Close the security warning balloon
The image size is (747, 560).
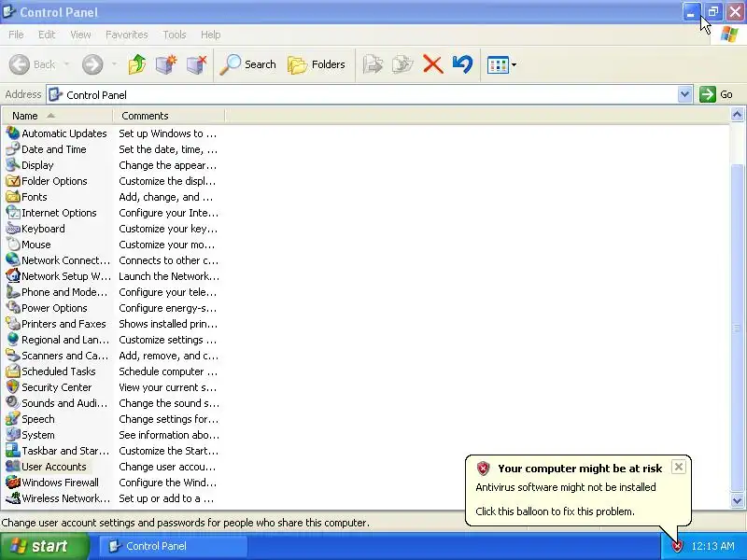tap(679, 467)
